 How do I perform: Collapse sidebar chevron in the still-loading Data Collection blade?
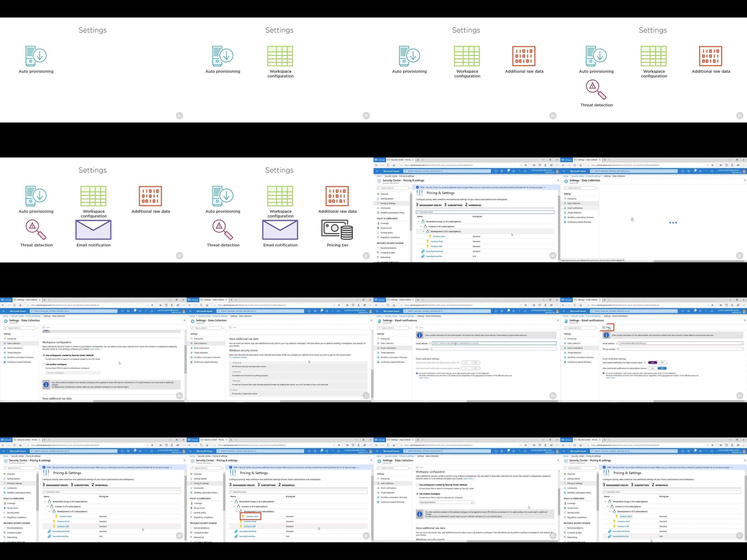597,188
